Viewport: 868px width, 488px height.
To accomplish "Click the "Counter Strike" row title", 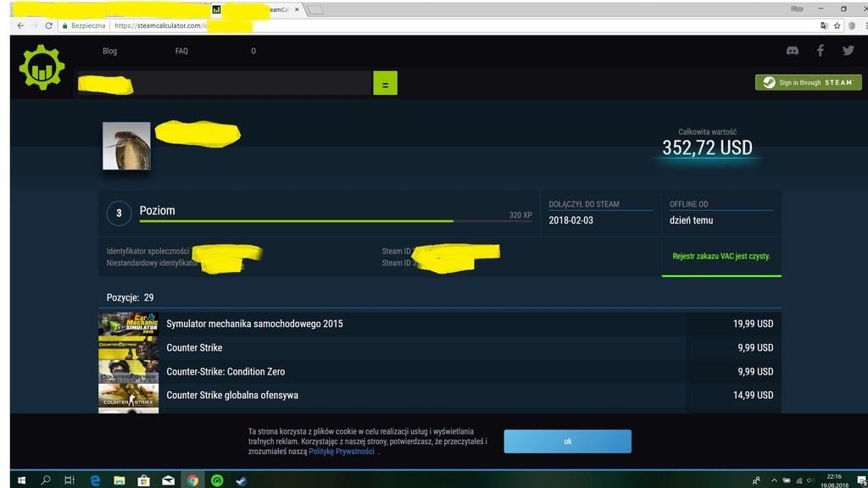I will (194, 347).
